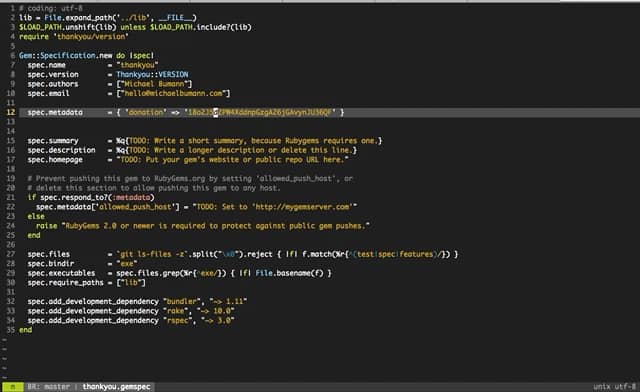Screen dimensions: 640x392
Task: Click 'spec.require_paths' on line 30
Action: click(65, 283)
